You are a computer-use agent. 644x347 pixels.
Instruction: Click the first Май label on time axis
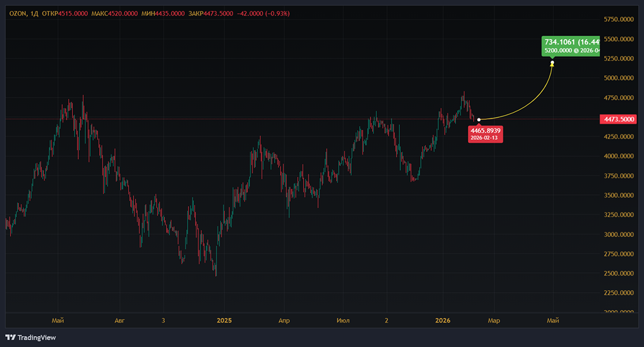click(x=58, y=321)
